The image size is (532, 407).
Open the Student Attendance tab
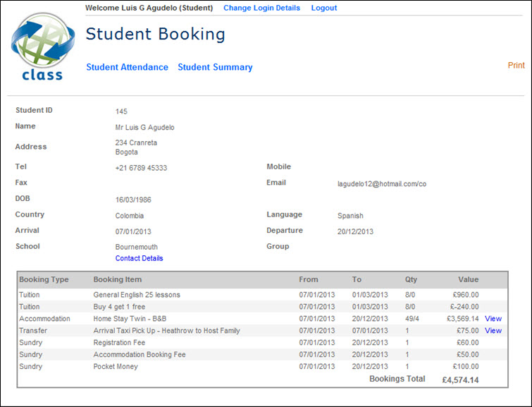pos(127,67)
